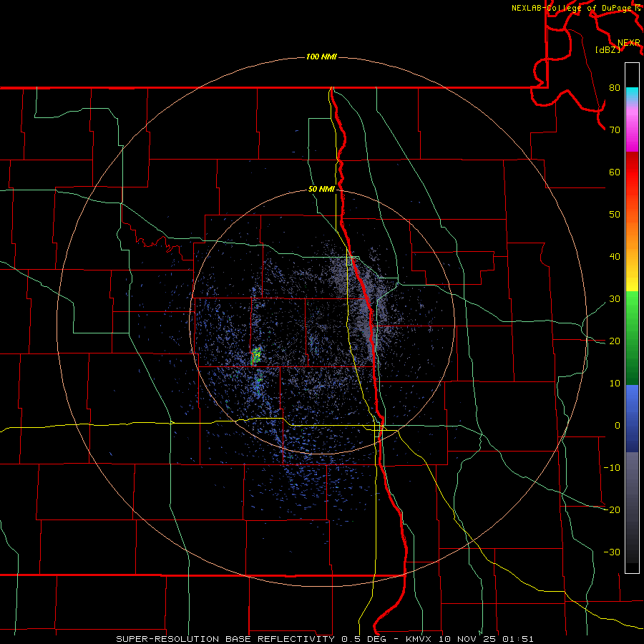644x644 pixels.
Task: Click the -30 value on the dBZ scale
Action: tap(612, 552)
